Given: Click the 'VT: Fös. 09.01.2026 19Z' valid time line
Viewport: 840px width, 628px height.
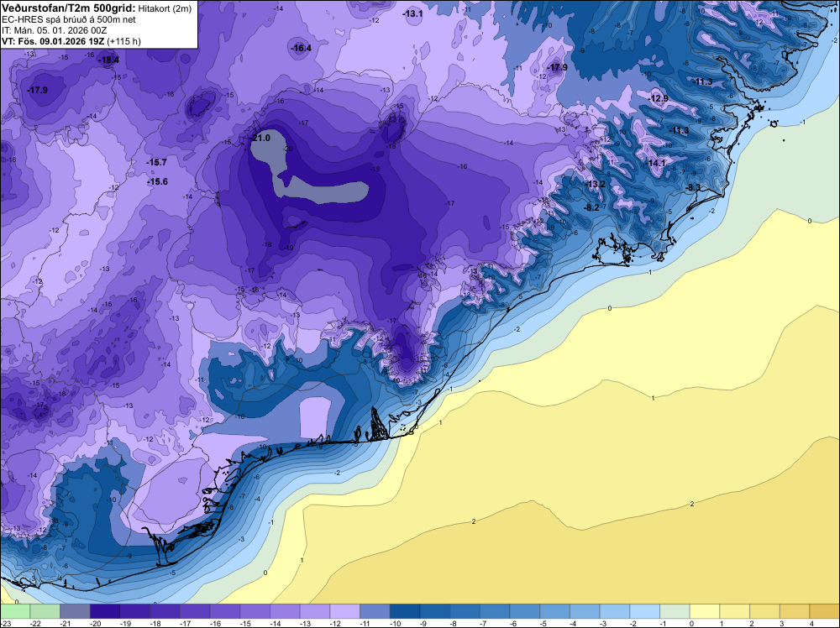Looking at the screenshot, I should click(53, 42).
